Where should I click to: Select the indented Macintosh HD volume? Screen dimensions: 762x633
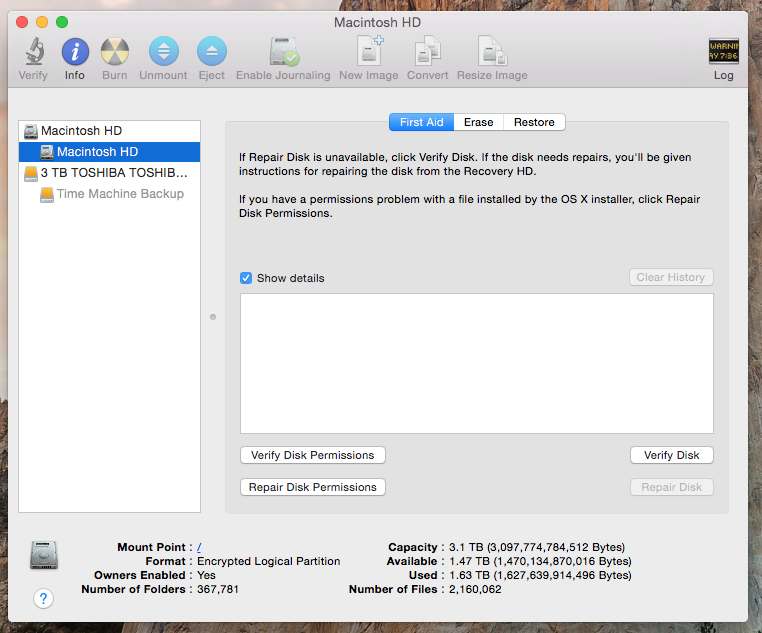[109, 152]
